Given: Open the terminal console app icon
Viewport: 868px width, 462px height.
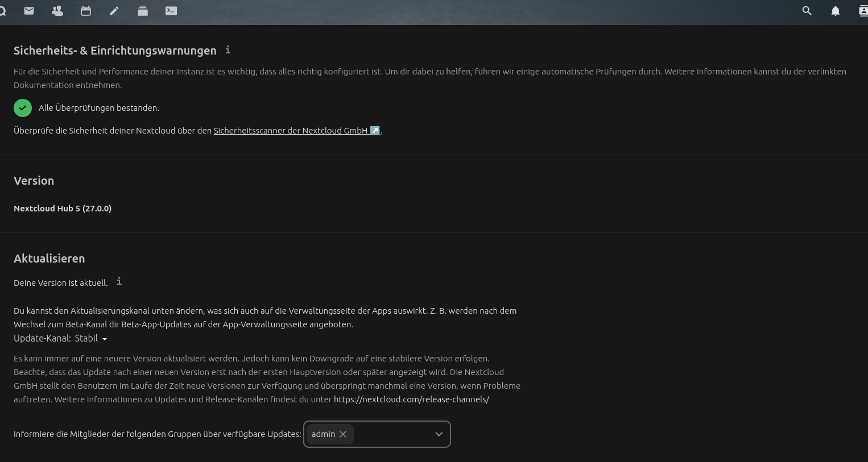Looking at the screenshot, I should [171, 11].
